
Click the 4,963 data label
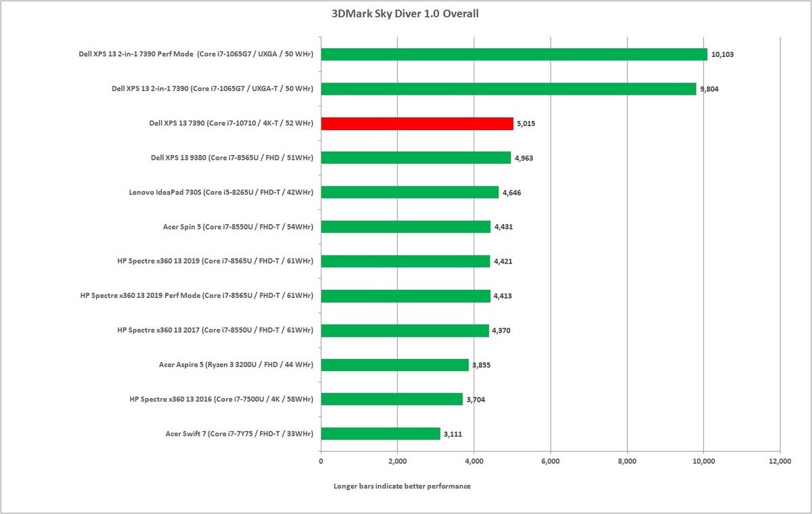525,158
